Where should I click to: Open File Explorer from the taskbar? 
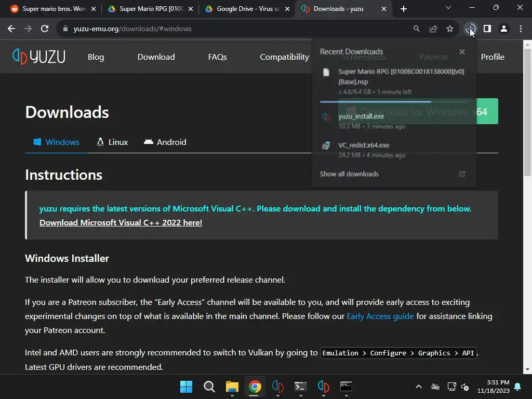click(232, 387)
